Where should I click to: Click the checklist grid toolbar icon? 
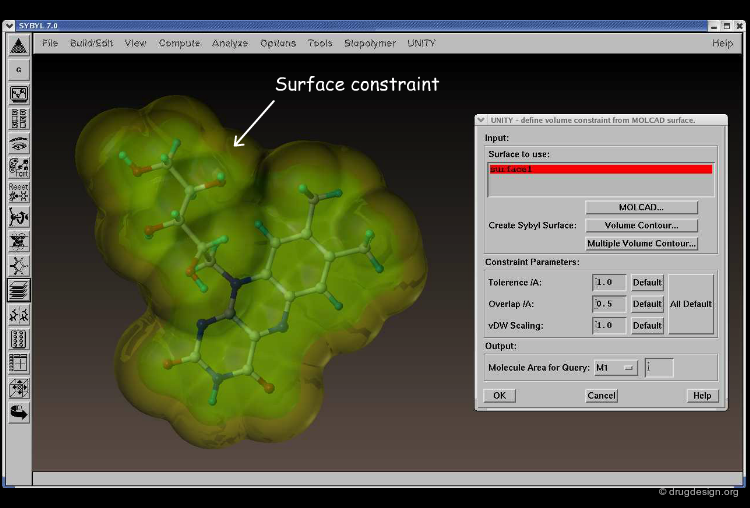coord(19,119)
